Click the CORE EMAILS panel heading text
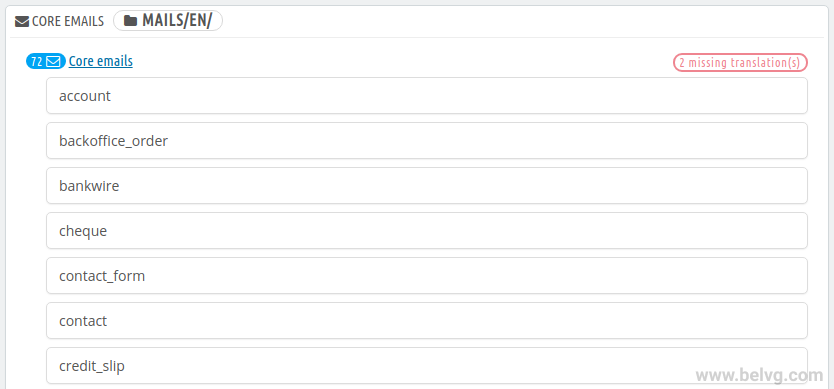Image resolution: width=834 pixels, height=389 pixels. coord(68,22)
